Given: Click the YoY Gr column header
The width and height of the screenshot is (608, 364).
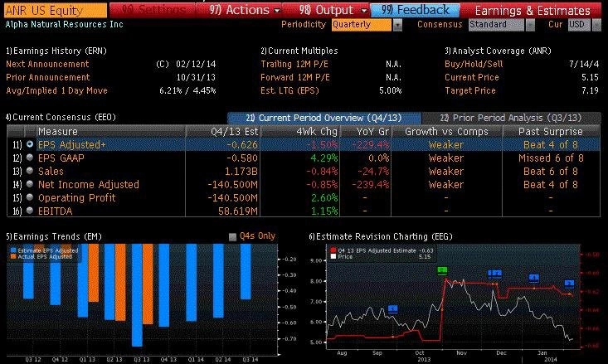Looking at the screenshot, I should [366, 131].
